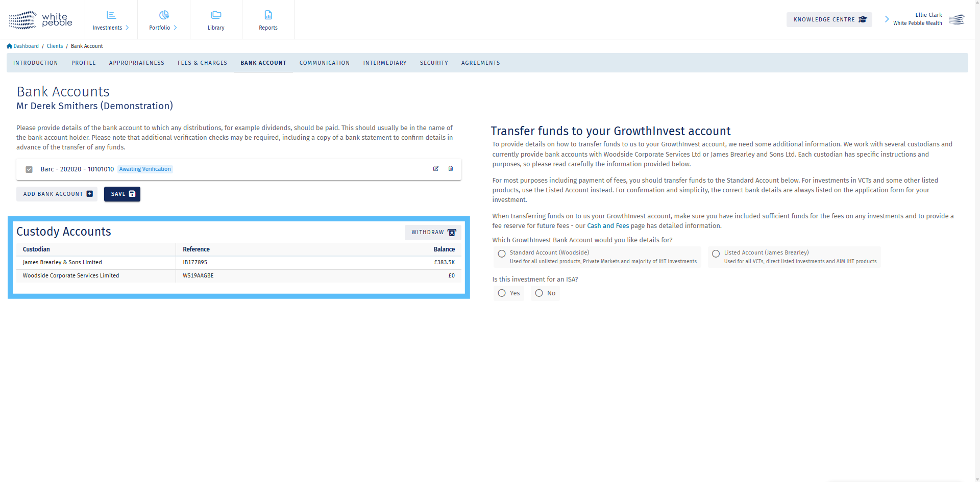Viewport: 980px width, 482px height.
Task: Select Listed Account (James Brearley) radio button
Action: (x=716, y=253)
